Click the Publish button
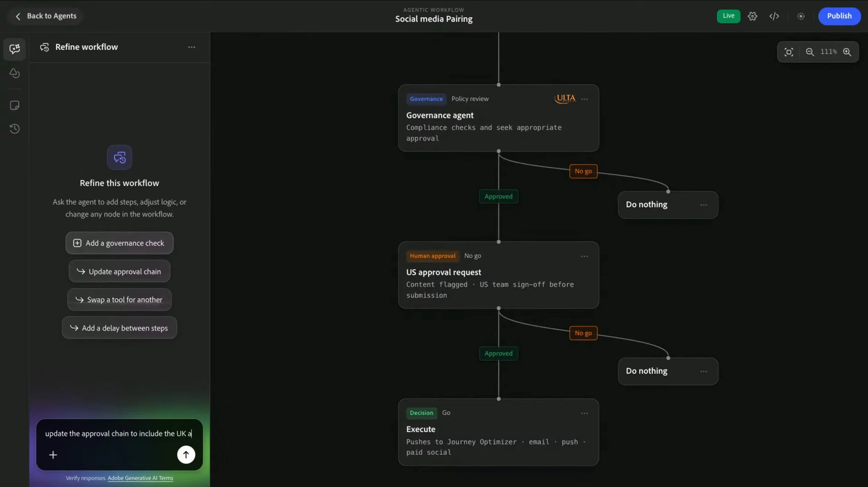 click(839, 16)
